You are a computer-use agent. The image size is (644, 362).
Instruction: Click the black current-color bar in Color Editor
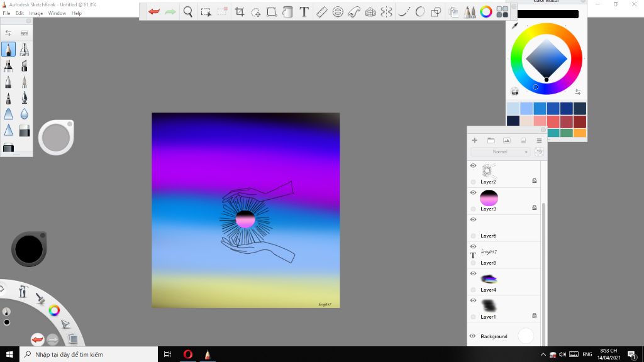(x=548, y=14)
